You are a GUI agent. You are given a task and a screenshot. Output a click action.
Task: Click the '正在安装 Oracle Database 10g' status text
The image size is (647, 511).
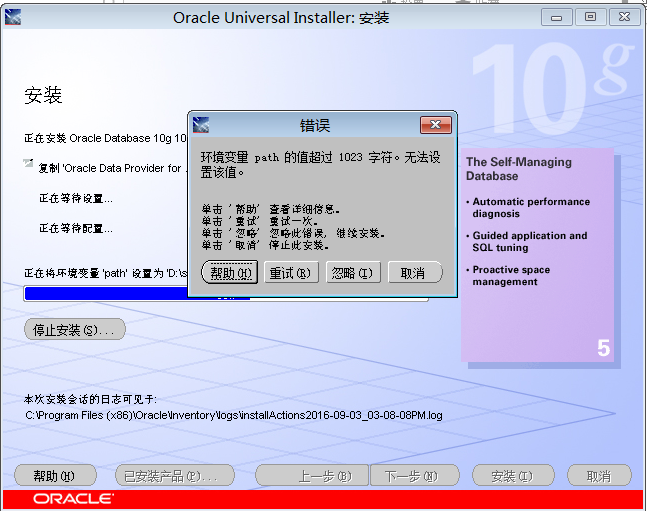105,138
